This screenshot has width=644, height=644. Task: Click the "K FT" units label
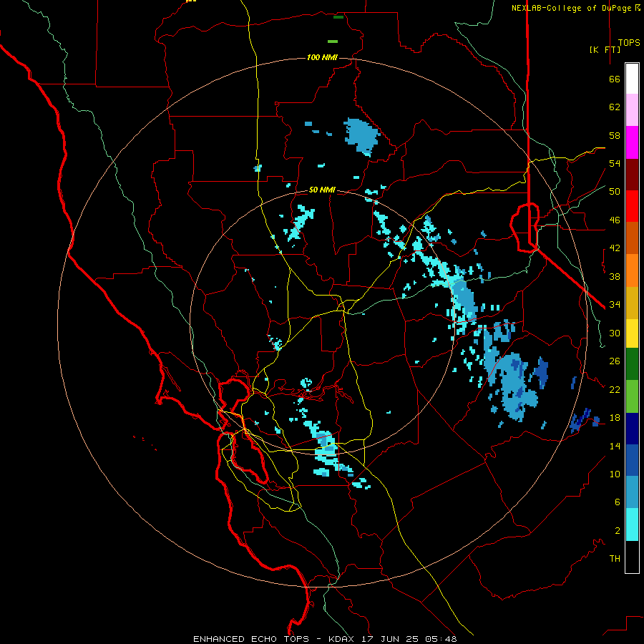605,49
